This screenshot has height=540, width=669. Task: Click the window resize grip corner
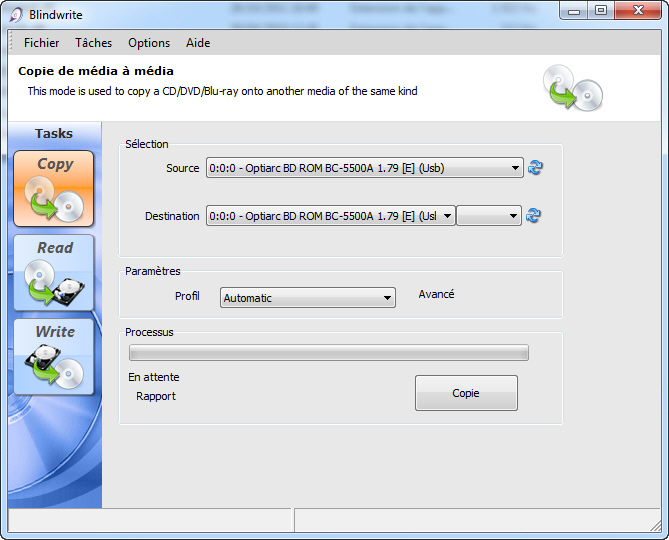click(655, 526)
